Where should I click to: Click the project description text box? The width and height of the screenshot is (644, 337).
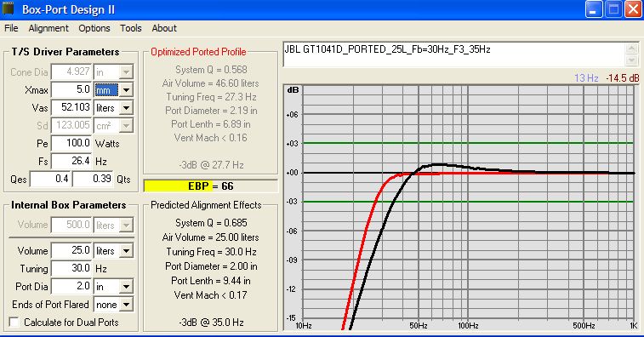point(454,54)
